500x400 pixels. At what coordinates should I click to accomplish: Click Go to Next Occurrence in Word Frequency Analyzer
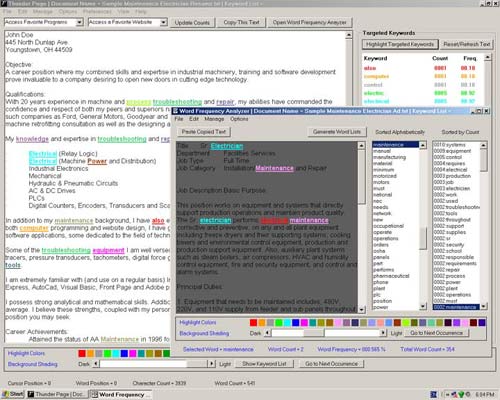[x=436, y=333]
